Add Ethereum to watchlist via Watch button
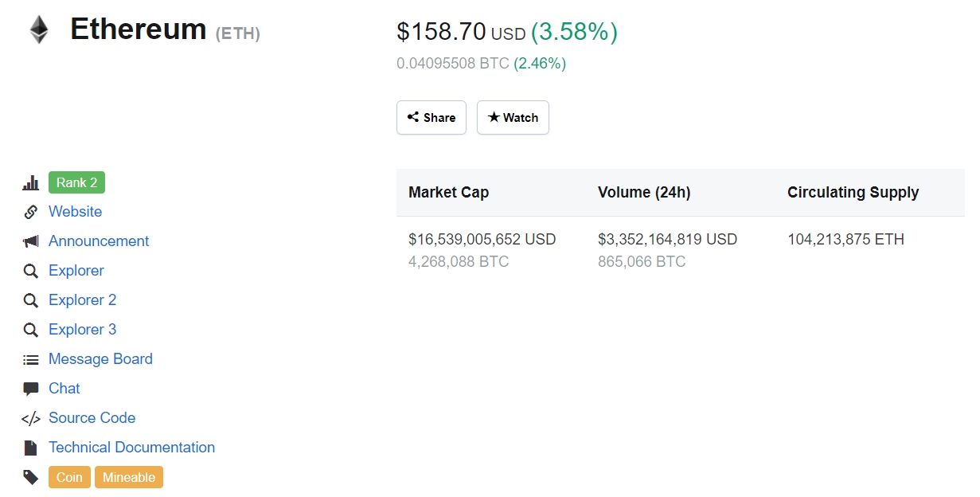The width and height of the screenshot is (980, 497). point(513,117)
